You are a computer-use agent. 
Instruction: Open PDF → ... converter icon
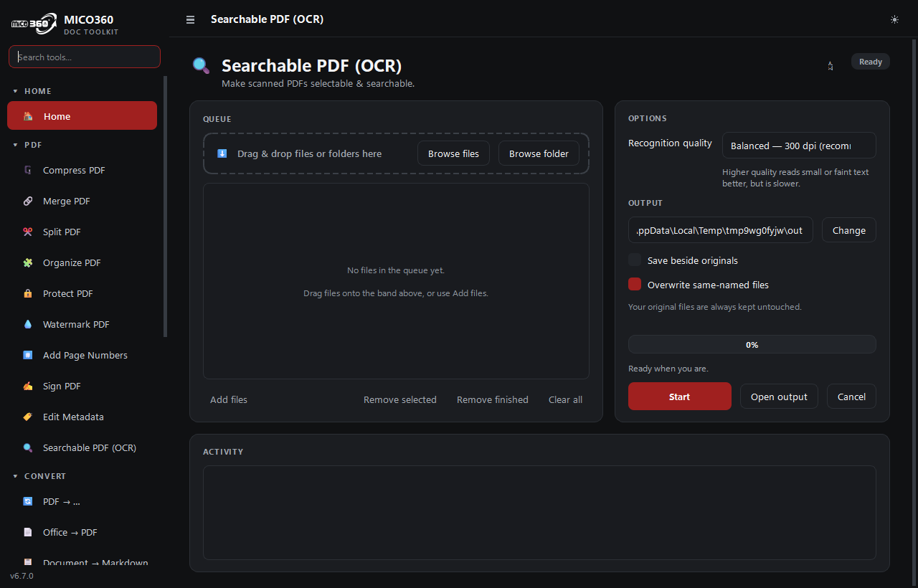(x=28, y=502)
